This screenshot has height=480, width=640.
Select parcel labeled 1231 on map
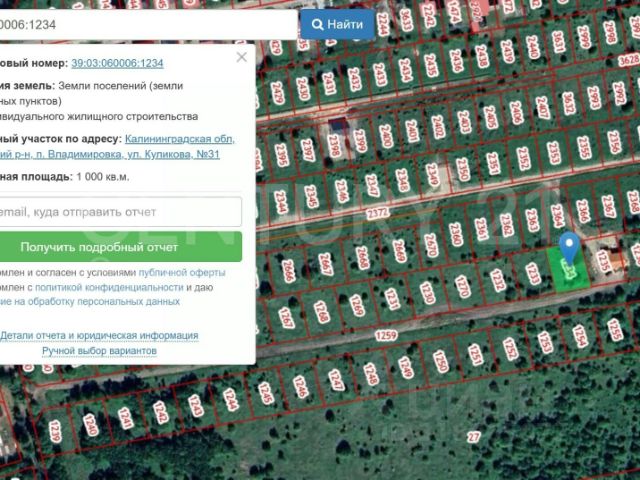(392, 299)
